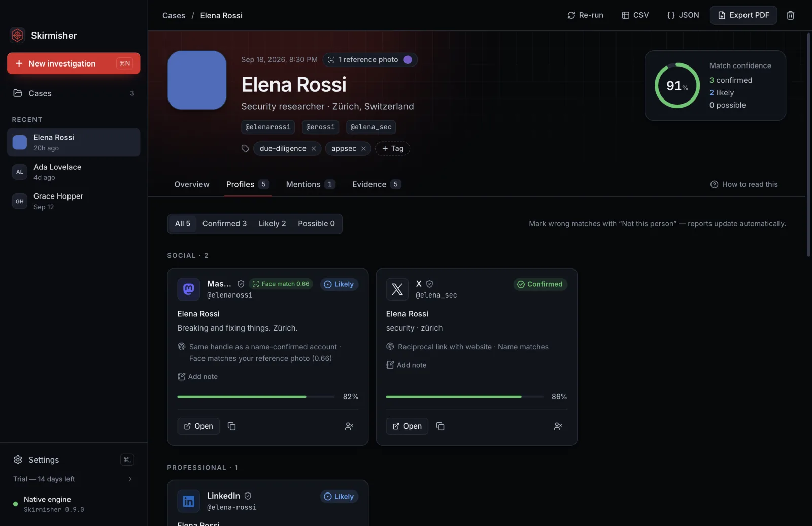Select the Profiles tab
Viewport: 812px width, 526px height.
point(247,184)
